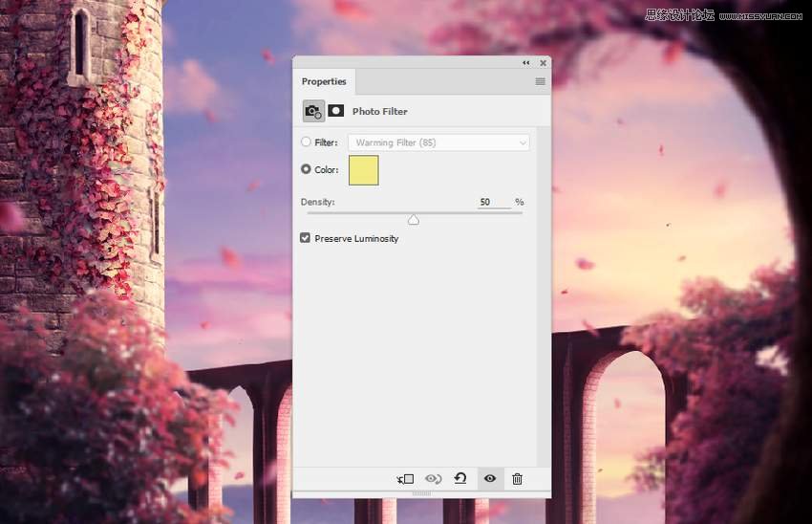
Task: Click the Photo Filter adjustment icon
Action: pos(314,111)
